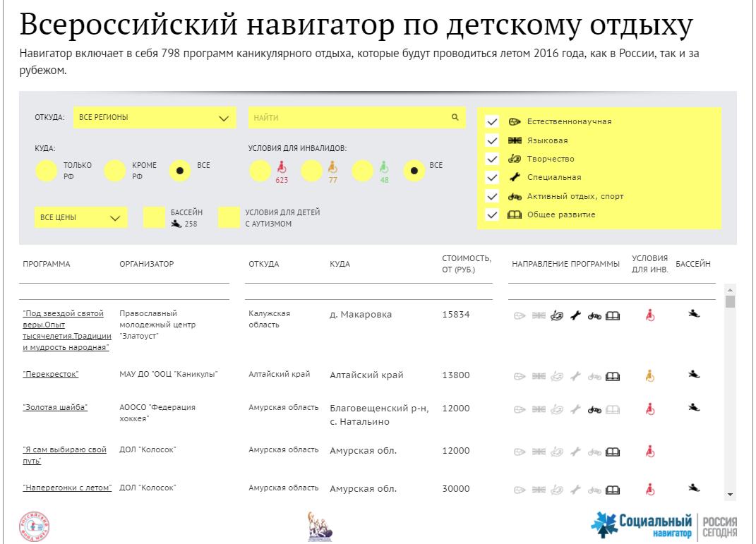Click the Социальный навигатор logo
756x544 pixels.
tap(641, 525)
